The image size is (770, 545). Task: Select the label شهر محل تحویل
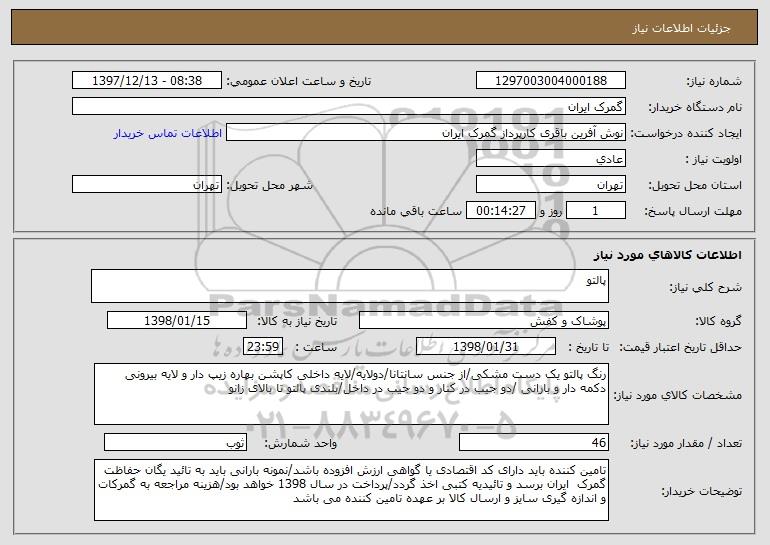[269, 185]
